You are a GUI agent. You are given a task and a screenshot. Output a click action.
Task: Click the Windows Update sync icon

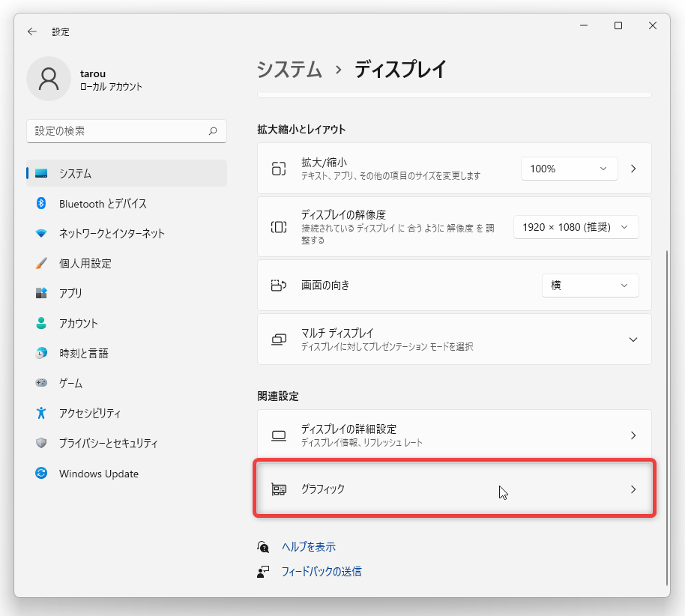[x=41, y=473]
